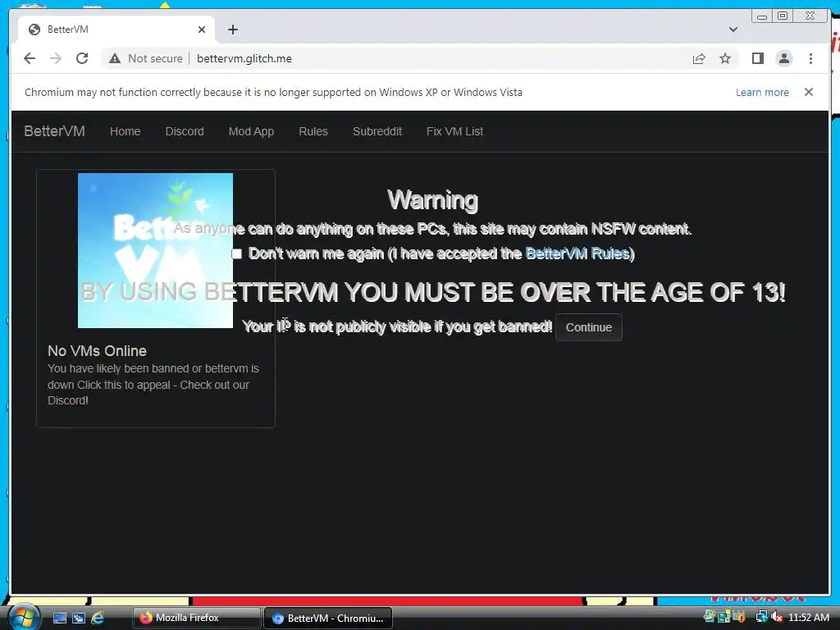Click the address bar URL
Screen dimensions: 840x630
(244, 58)
